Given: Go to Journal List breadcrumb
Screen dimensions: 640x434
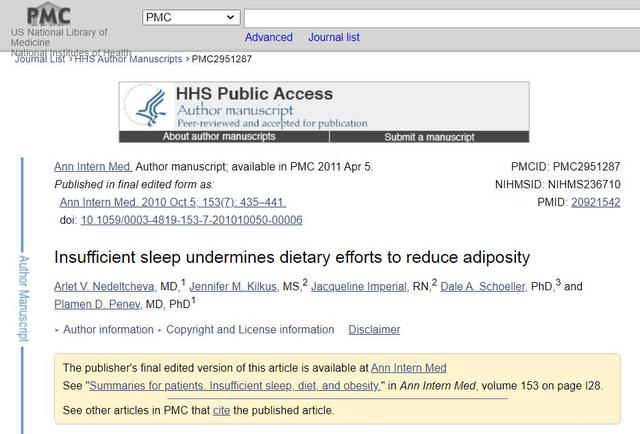Looking at the screenshot, I should click(40, 59).
